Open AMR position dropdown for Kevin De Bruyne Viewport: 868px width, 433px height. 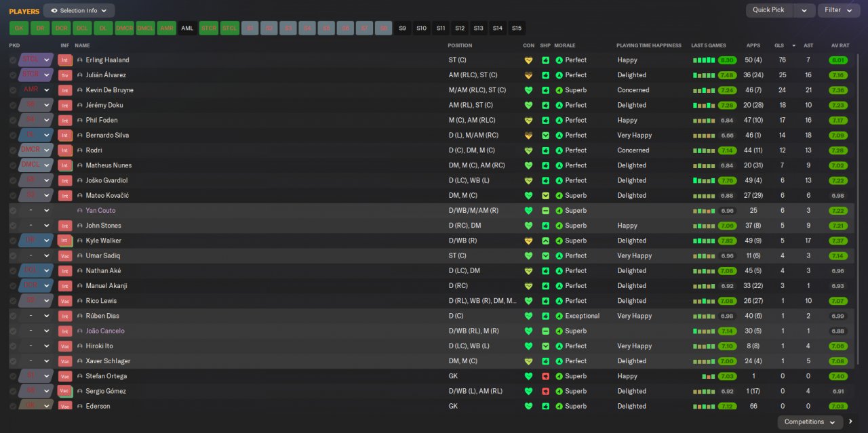click(36, 90)
